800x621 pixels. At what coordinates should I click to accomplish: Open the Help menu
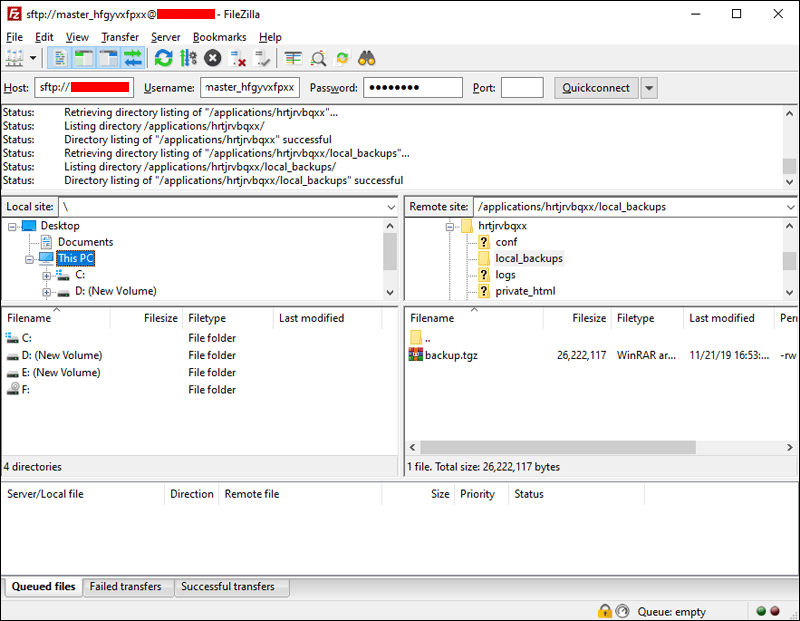[270, 37]
